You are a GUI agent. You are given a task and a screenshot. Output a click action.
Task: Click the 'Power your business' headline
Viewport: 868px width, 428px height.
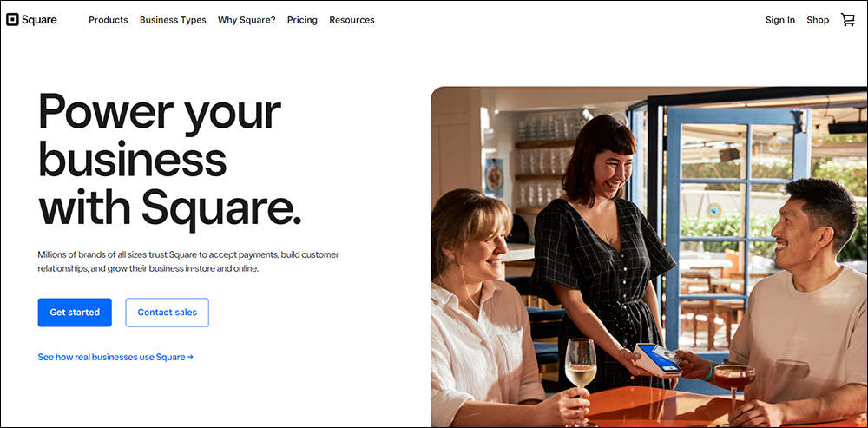click(x=169, y=161)
